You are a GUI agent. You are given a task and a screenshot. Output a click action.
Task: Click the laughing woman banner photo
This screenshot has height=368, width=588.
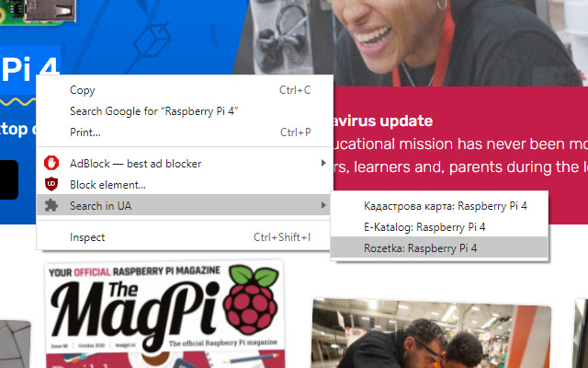click(x=411, y=43)
